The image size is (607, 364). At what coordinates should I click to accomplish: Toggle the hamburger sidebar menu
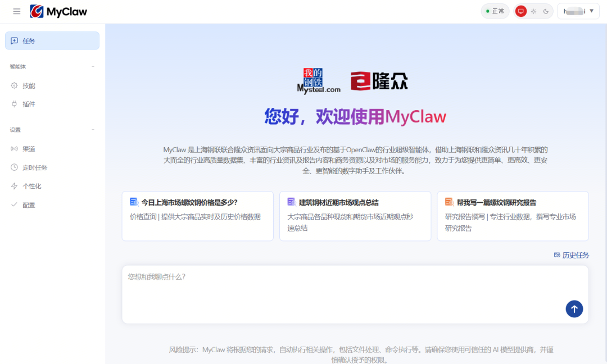click(x=17, y=12)
